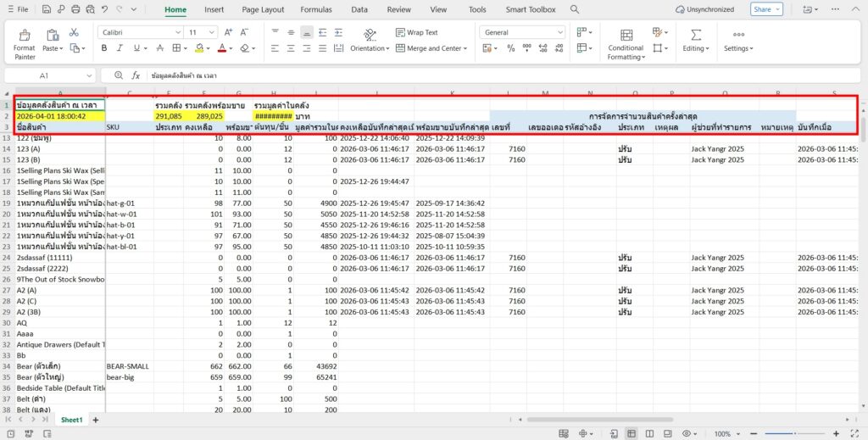The height and width of the screenshot is (440, 868).
Task: Click the Undo arrow icon
Action: pyautogui.click(x=104, y=9)
